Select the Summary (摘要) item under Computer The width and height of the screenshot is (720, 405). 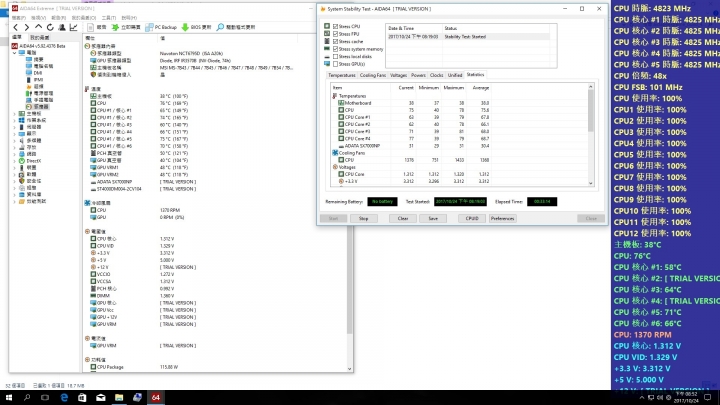(34, 59)
